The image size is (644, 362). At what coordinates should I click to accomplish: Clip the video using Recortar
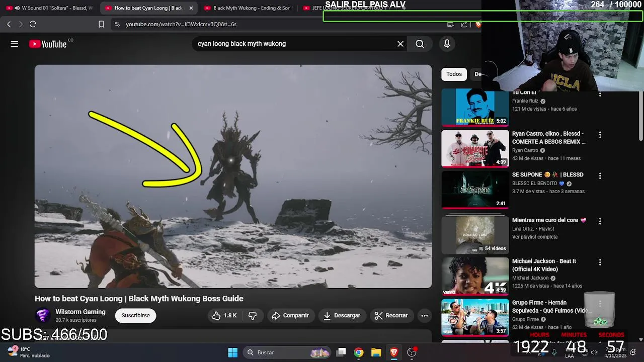tap(391, 315)
